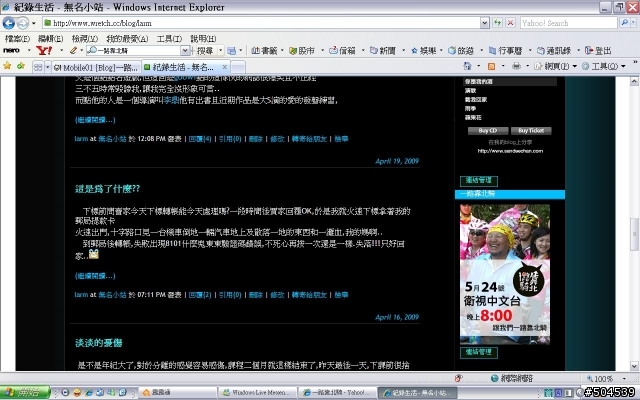The image size is (640, 400).
Task: Open the 股市 stock toolbar item
Action: 301,51
